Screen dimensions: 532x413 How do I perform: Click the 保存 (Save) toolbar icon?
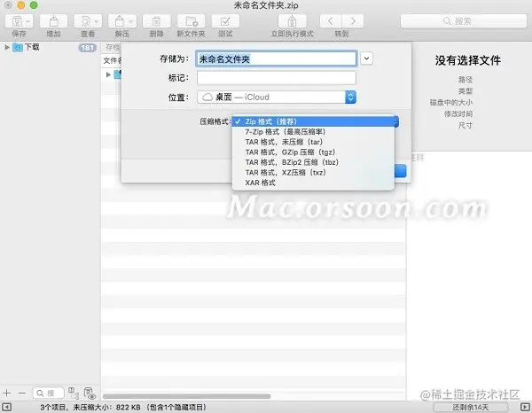coord(16,21)
